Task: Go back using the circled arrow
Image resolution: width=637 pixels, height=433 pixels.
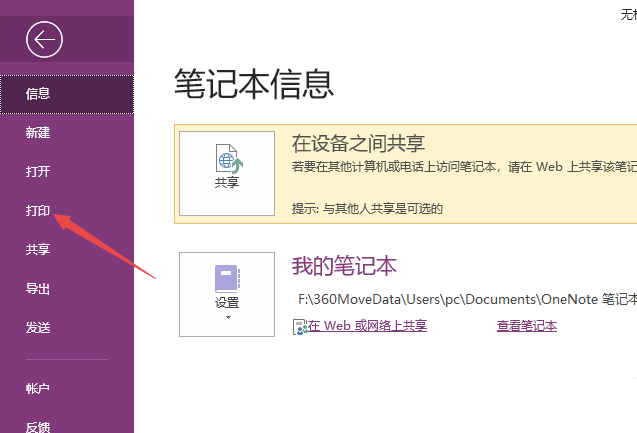Action: click(x=44, y=39)
